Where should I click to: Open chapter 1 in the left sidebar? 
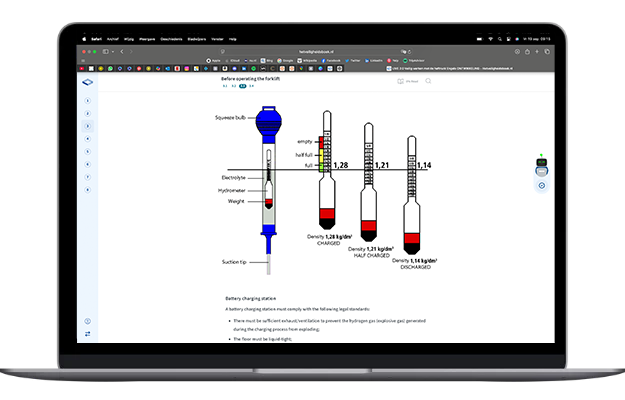(x=88, y=101)
